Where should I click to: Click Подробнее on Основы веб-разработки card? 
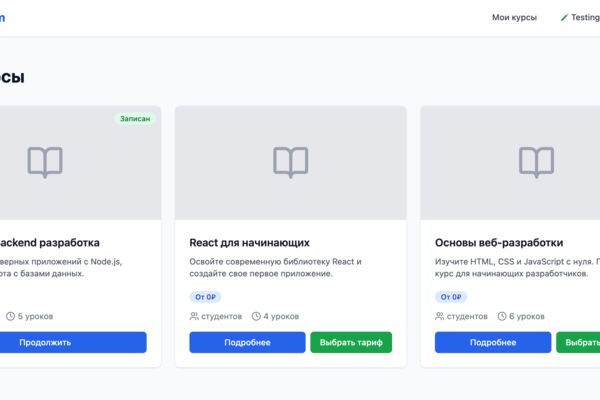point(493,342)
